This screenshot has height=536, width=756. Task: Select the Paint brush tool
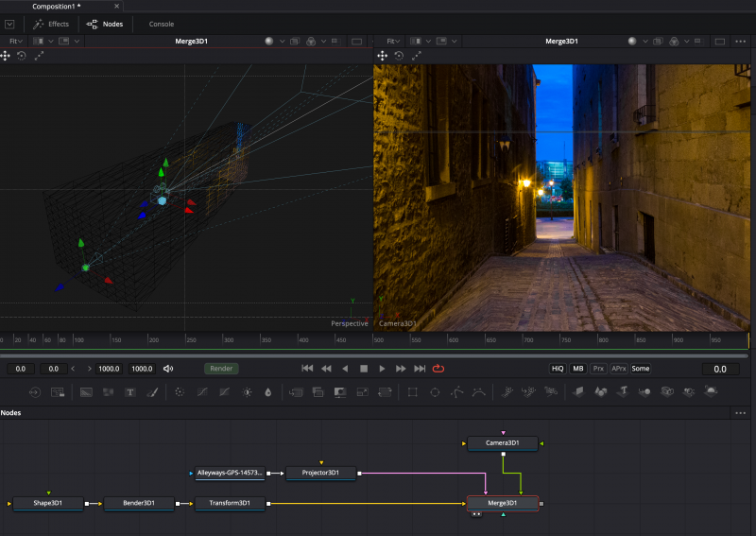point(151,391)
